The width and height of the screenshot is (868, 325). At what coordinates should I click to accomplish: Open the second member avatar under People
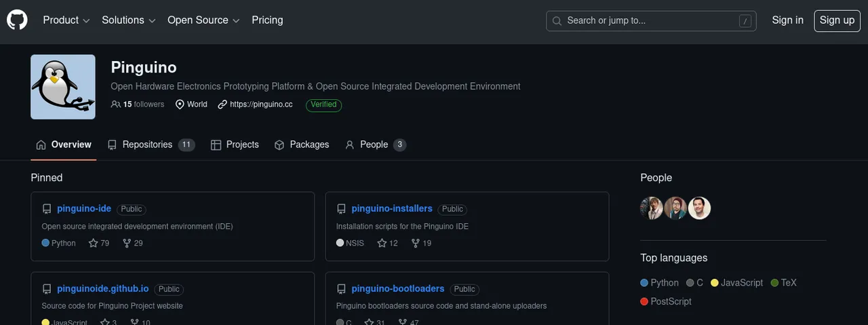[675, 208]
